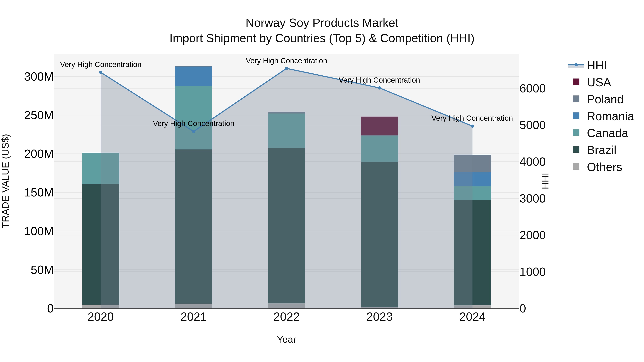Screen dimensions: 644x362
Task: Click the 2022 Canada bar segment
Action: tap(287, 131)
